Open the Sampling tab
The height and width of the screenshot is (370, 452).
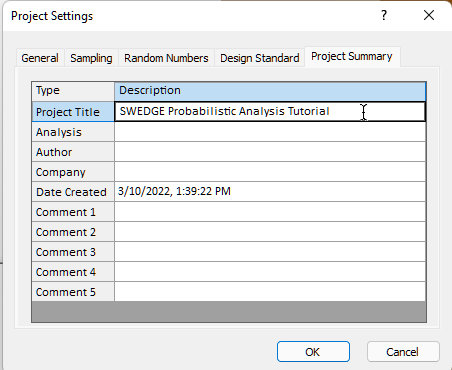pos(91,58)
